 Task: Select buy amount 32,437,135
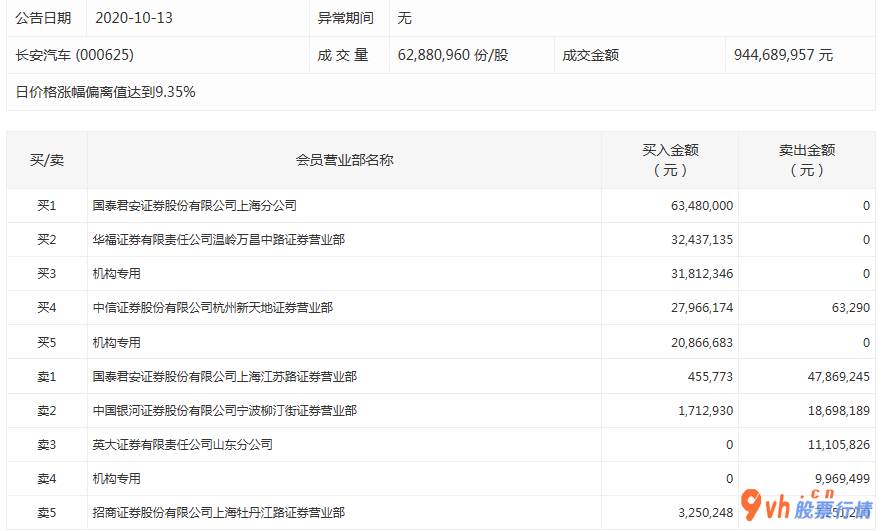tap(702, 239)
